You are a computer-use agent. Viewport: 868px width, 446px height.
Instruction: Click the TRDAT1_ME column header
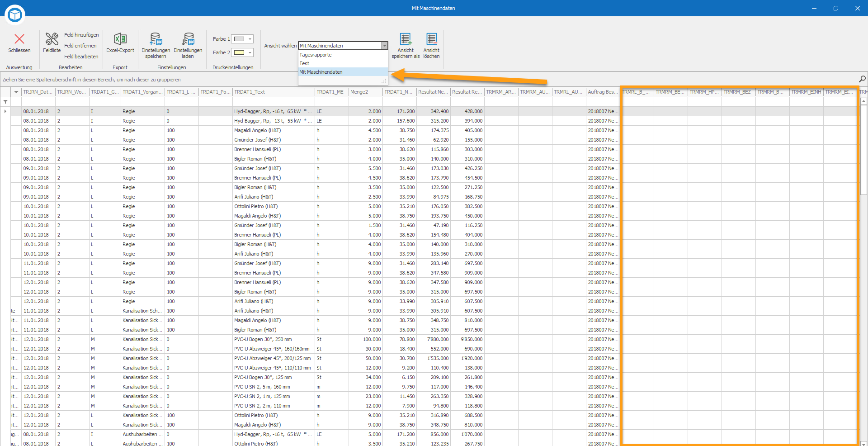coord(332,92)
